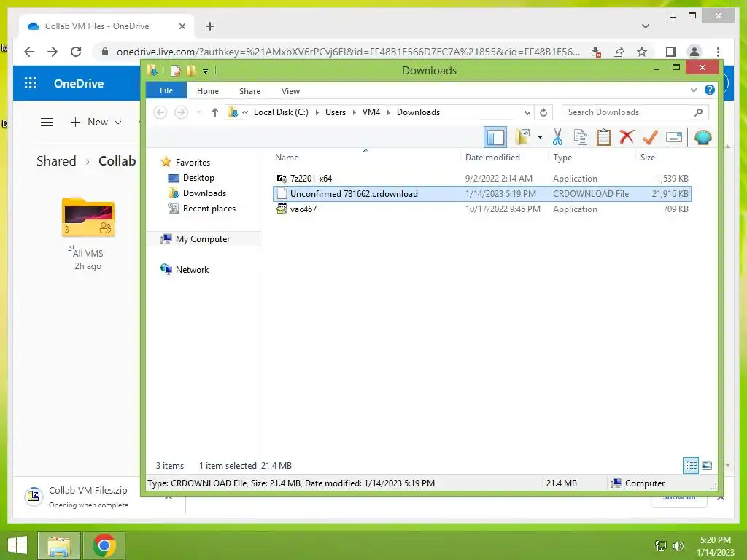Open the File tab in Explorer
Image resolution: width=747 pixels, height=560 pixels.
[166, 90]
